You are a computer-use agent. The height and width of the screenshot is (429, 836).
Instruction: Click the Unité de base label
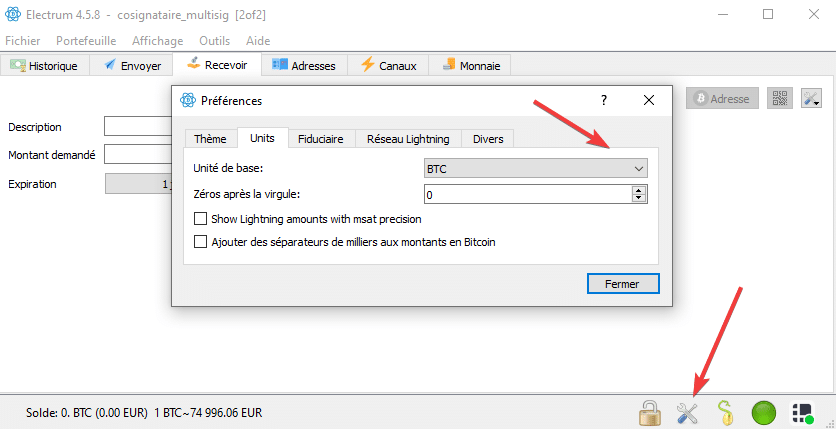229,168
